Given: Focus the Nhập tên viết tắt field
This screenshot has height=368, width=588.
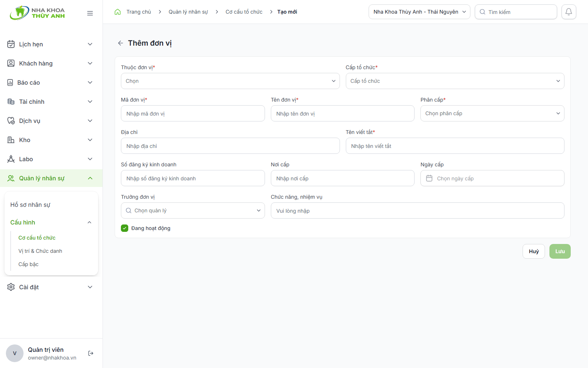Looking at the screenshot, I should click(455, 146).
